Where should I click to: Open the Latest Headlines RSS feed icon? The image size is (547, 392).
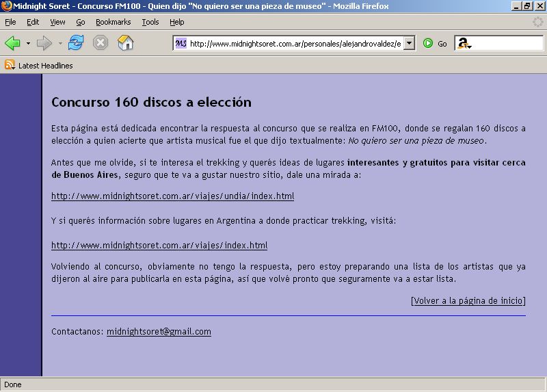(10, 65)
